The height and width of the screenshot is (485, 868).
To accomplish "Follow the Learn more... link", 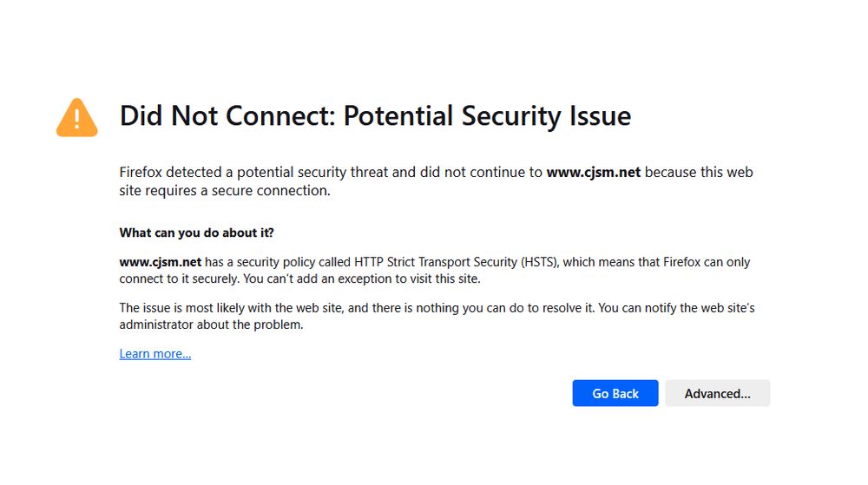I will click(155, 353).
